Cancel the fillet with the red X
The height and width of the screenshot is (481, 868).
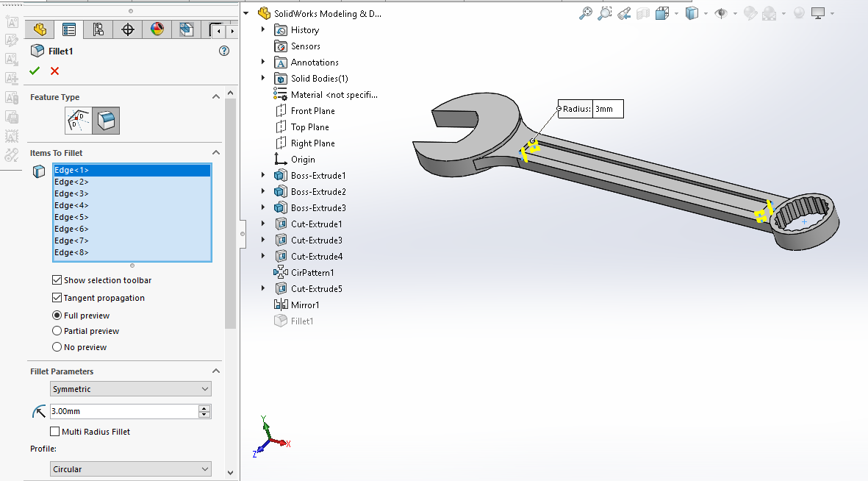(54, 71)
